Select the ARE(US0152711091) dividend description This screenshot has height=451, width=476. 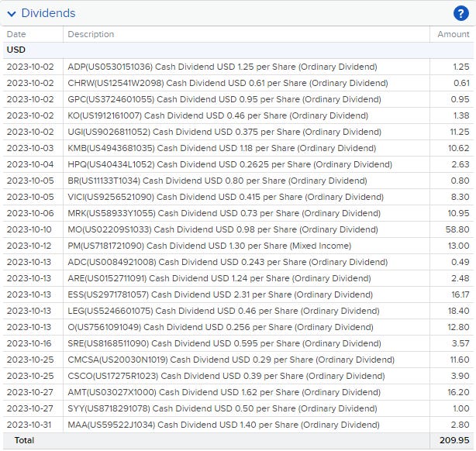tap(219, 278)
